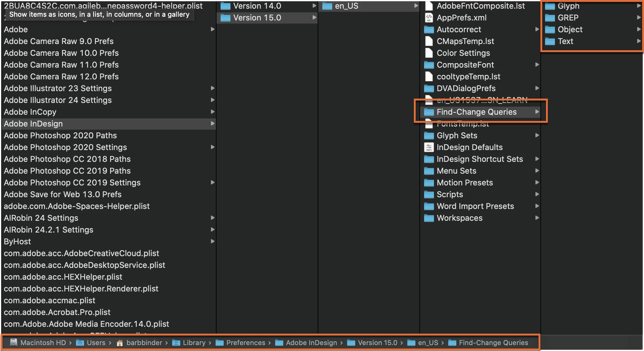Click the Macintosh HD drive icon in path bar
The image size is (644, 351).
click(x=13, y=342)
